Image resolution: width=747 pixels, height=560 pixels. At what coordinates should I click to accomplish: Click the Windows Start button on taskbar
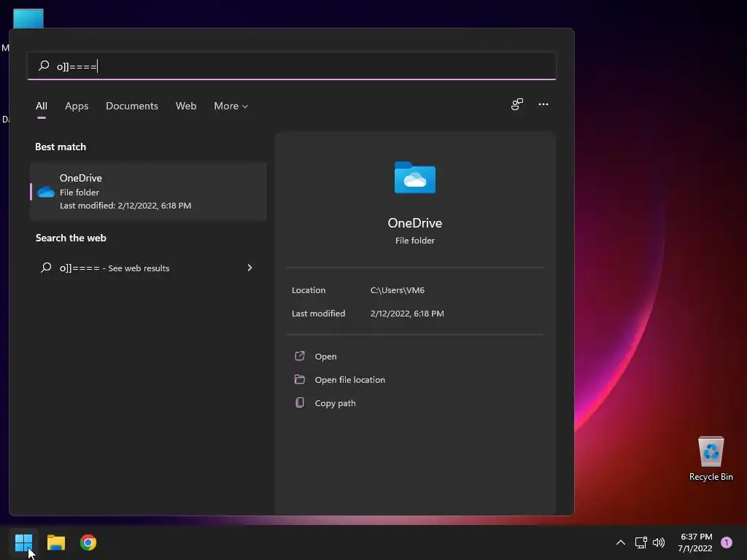tap(23, 542)
